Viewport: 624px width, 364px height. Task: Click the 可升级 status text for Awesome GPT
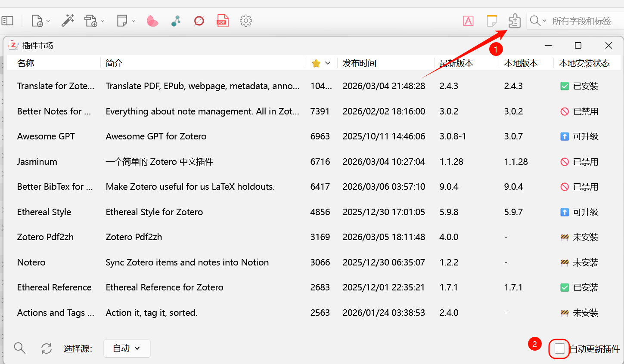pos(586,136)
